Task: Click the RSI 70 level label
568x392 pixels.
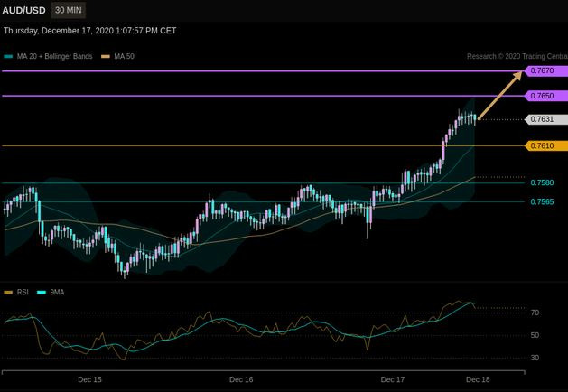Action: pos(535,313)
